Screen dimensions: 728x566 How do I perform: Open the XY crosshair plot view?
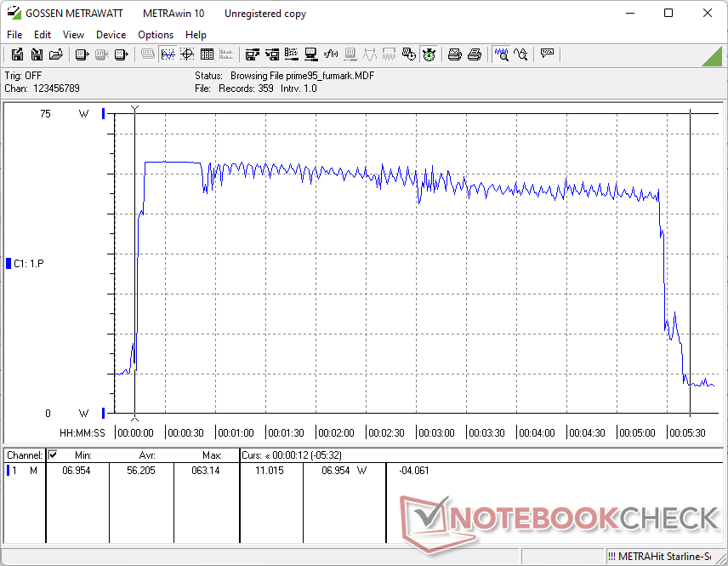[x=186, y=54]
